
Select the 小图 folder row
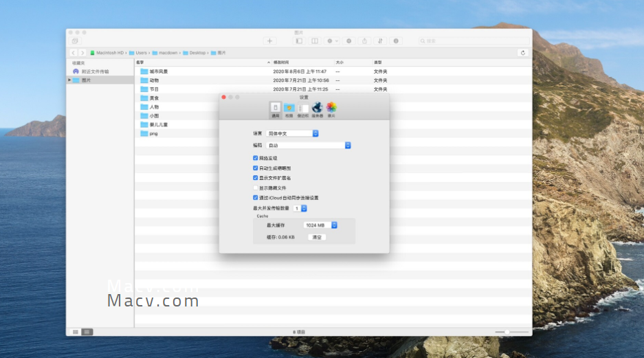(x=177, y=115)
